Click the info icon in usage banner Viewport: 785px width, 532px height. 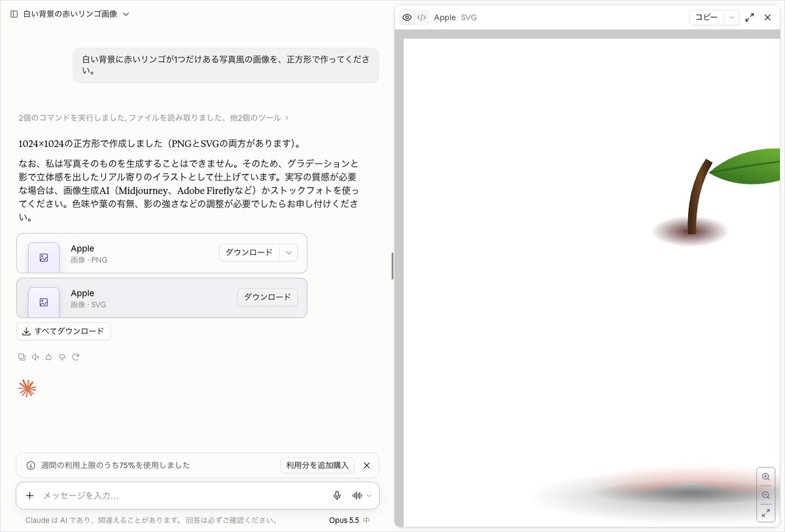pos(31,465)
